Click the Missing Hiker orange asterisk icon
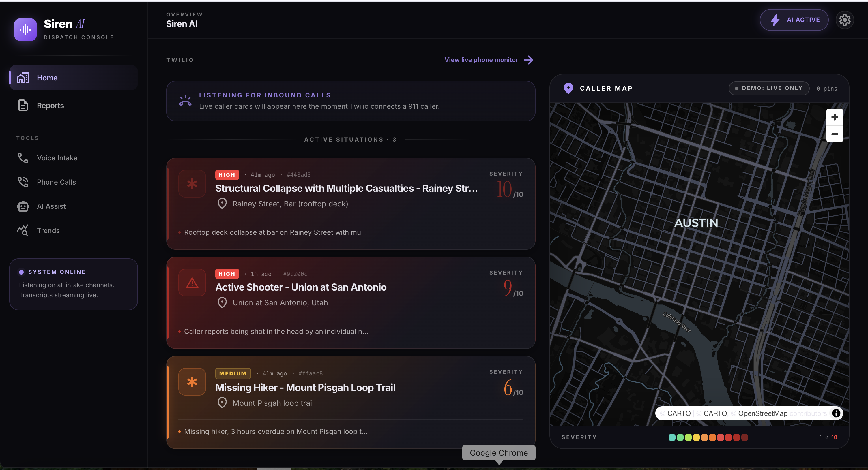 pos(192,381)
